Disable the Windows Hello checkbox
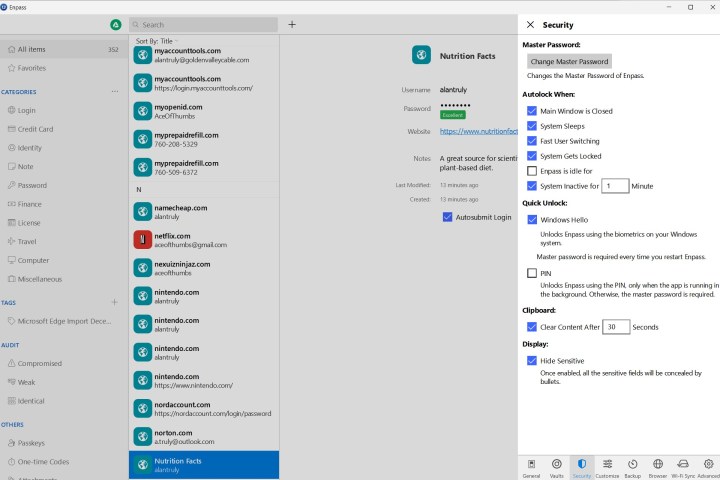Image resolution: width=720 pixels, height=480 pixels. (532, 219)
